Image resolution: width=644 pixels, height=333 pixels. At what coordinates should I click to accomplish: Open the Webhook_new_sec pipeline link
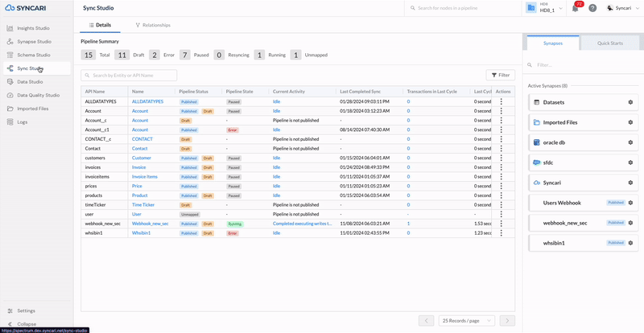coord(150,224)
